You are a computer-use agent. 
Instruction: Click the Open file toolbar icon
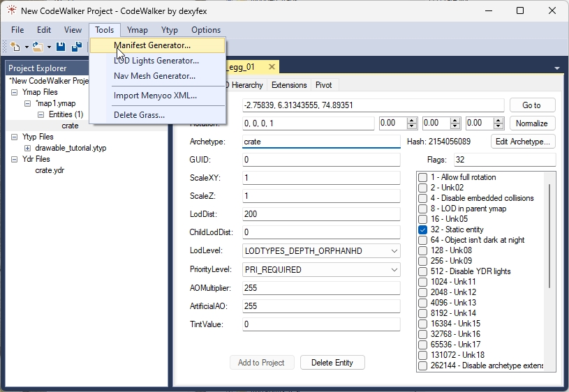click(38, 47)
